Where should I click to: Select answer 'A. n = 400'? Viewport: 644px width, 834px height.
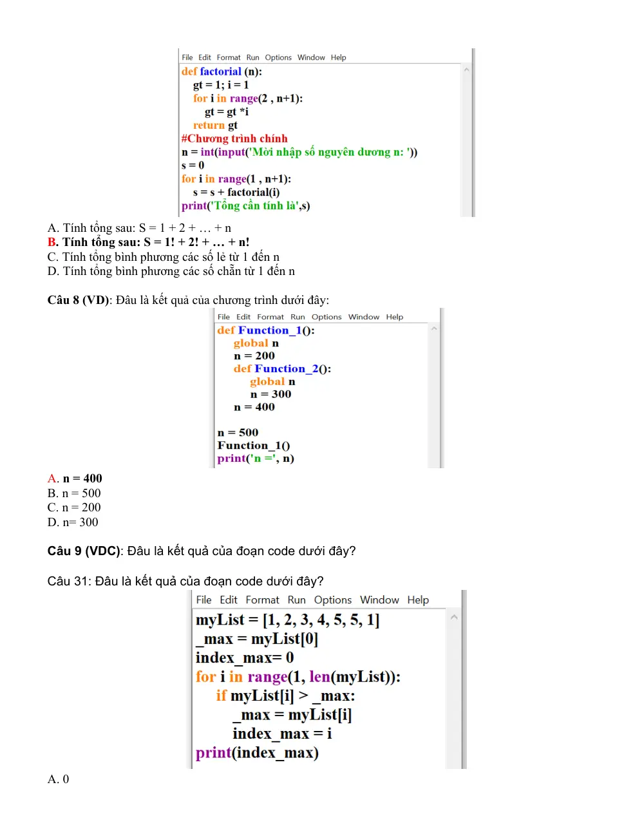click(75, 479)
